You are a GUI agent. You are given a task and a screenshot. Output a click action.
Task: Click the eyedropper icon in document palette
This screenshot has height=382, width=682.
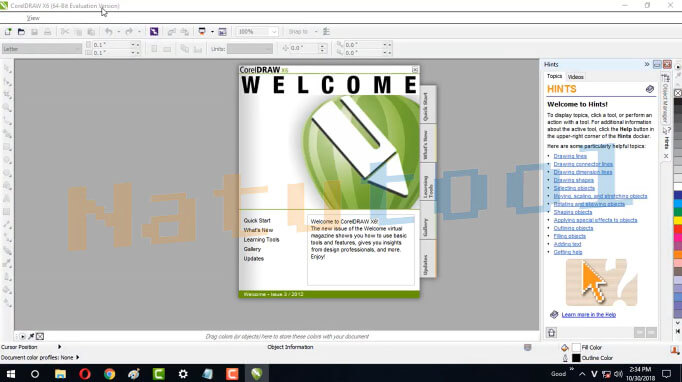(31, 336)
